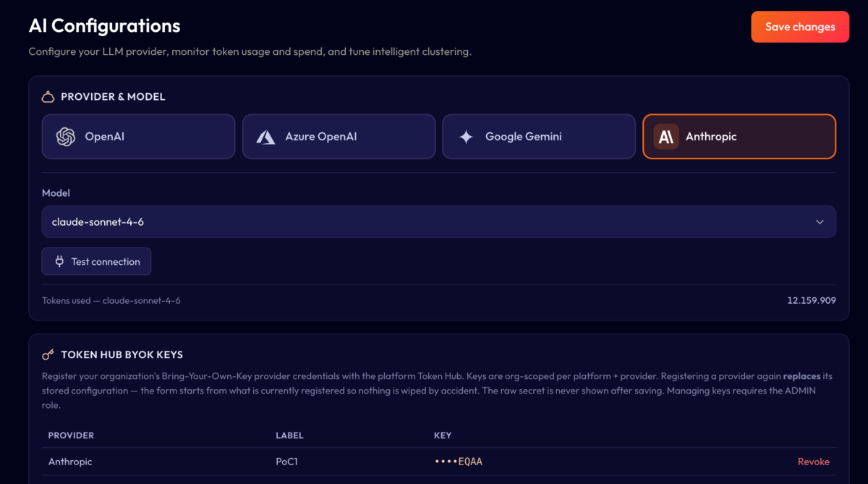Click the PoC1 label cell
Screen dimensions: 868x484
[x=286, y=462]
